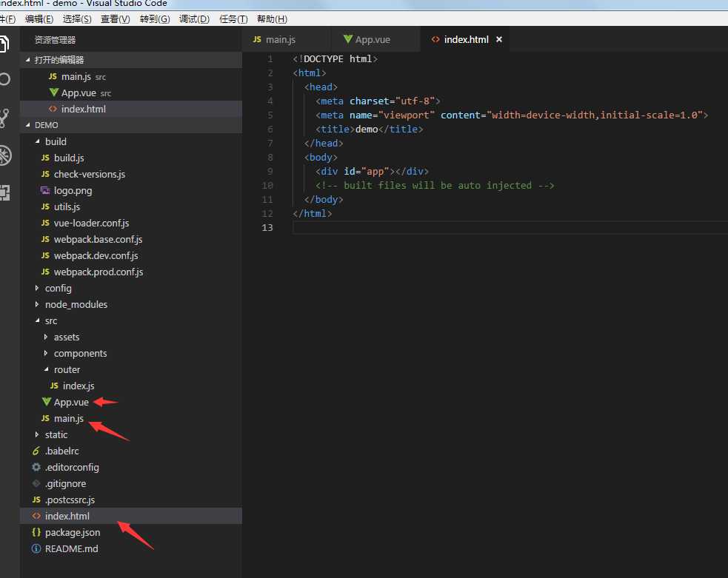This screenshot has height=578, width=728.
Task: Open App.vue in the src folder
Action: [71, 402]
